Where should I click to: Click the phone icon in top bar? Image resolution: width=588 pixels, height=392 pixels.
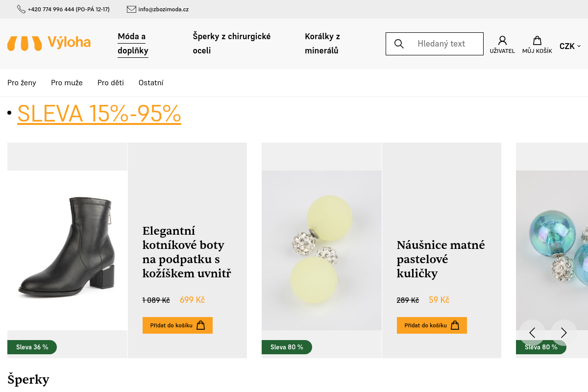21,9
